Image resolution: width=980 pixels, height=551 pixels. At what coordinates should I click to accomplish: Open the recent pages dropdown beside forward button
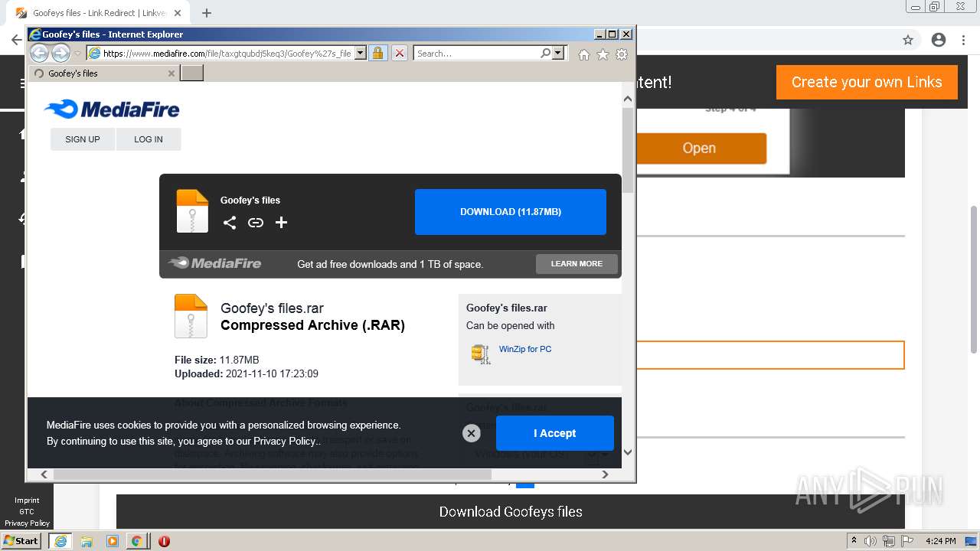pyautogui.click(x=77, y=54)
